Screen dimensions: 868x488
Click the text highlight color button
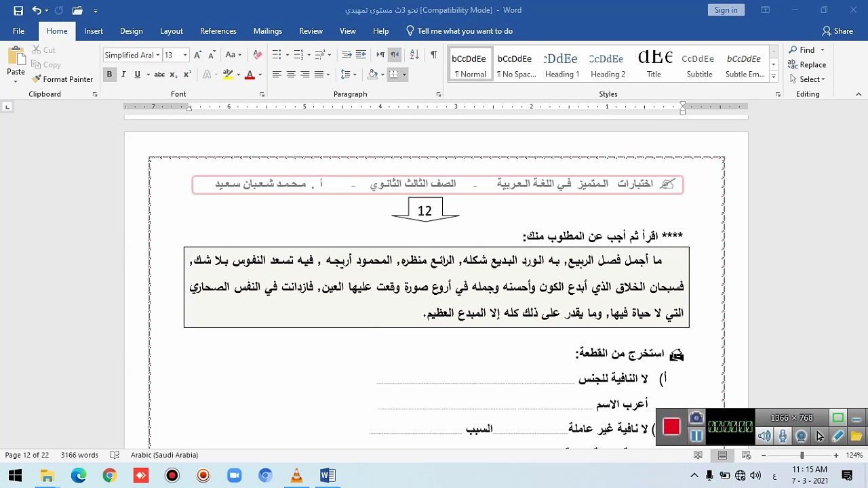click(228, 75)
